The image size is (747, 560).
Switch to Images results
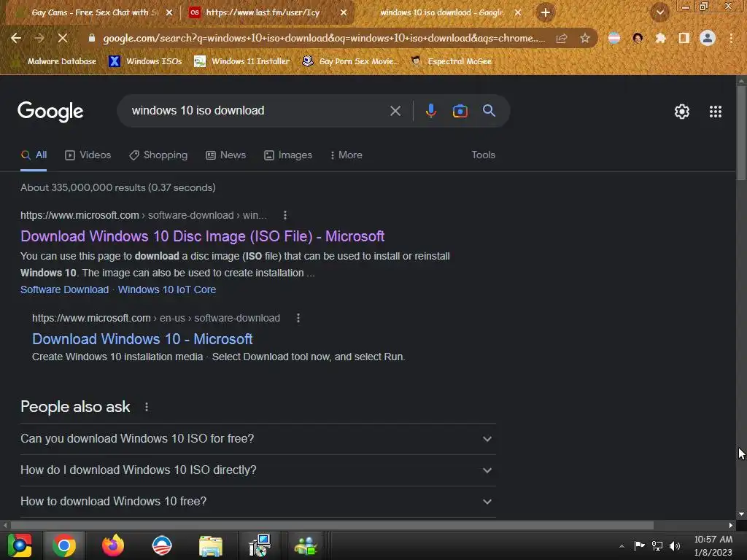(x=288, y=155)
